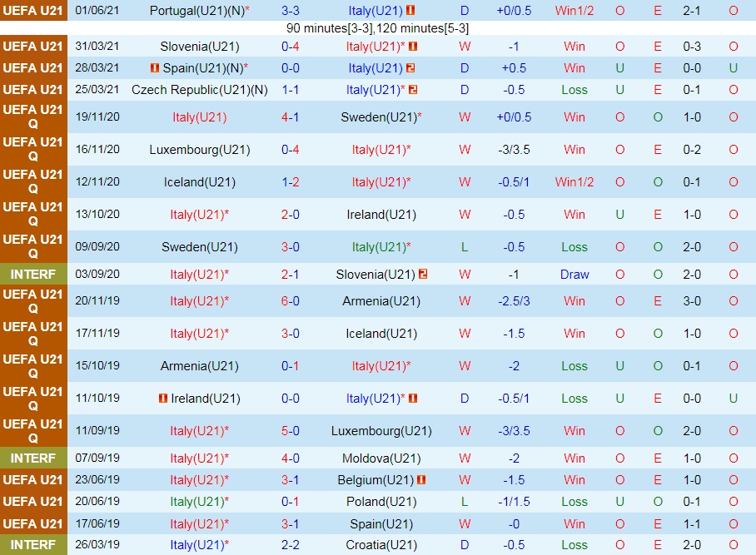
Task: Click the date 25/03/21
Action: [97, 89]
